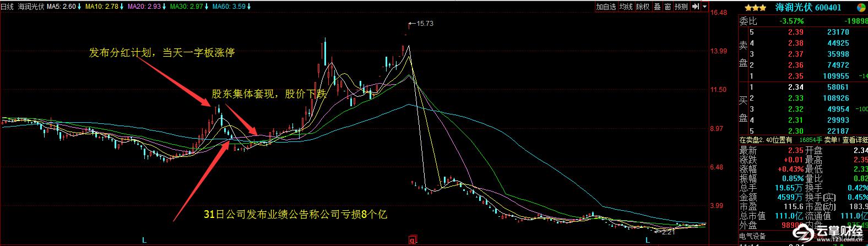
Task: Click the 2.21 low price marker
Action: tap(669, 232)
